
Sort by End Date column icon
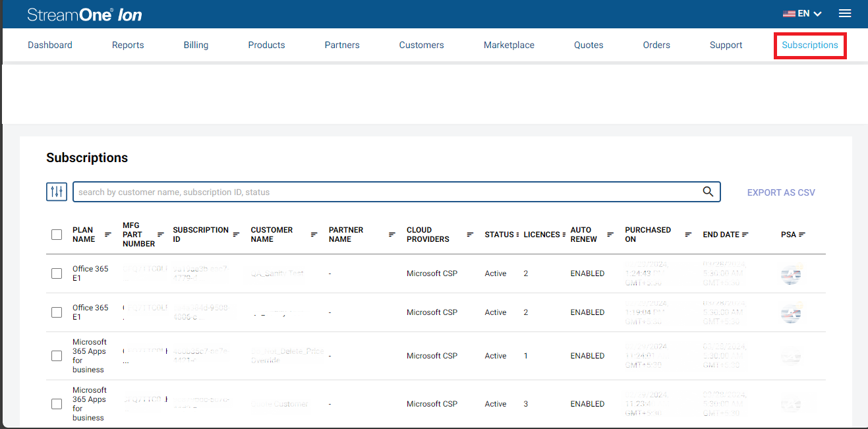click(745, 235)
